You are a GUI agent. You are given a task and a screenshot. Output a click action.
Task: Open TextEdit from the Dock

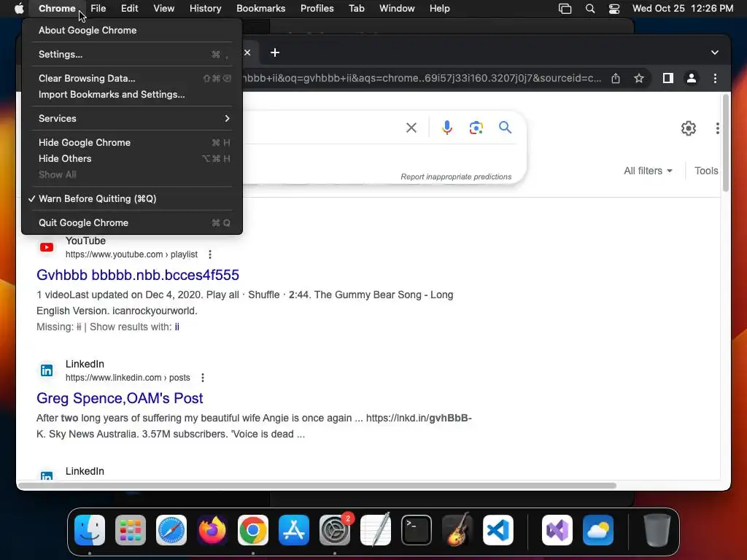[x=376, y=530]
